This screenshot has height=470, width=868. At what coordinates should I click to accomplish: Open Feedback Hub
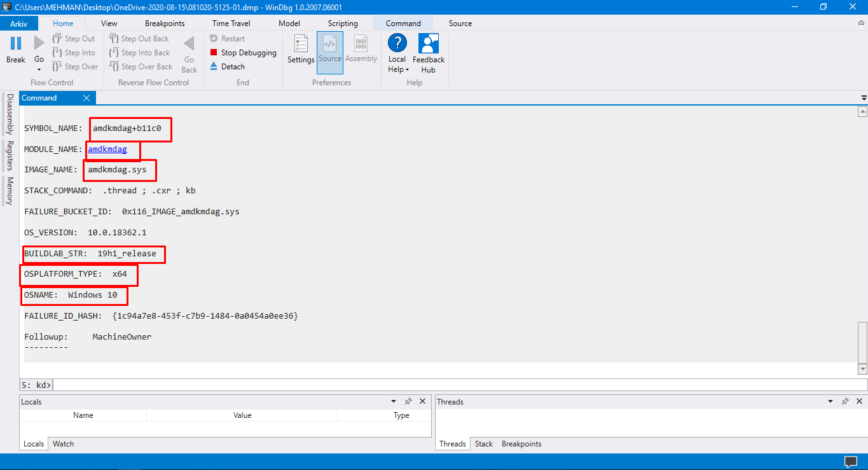[429, 53]
